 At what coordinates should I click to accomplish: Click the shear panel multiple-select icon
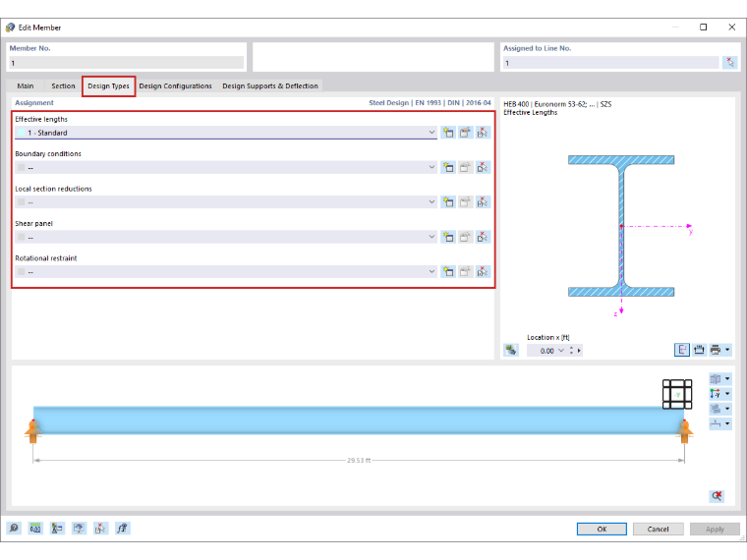pyautogui.click(x=483, y=237)
